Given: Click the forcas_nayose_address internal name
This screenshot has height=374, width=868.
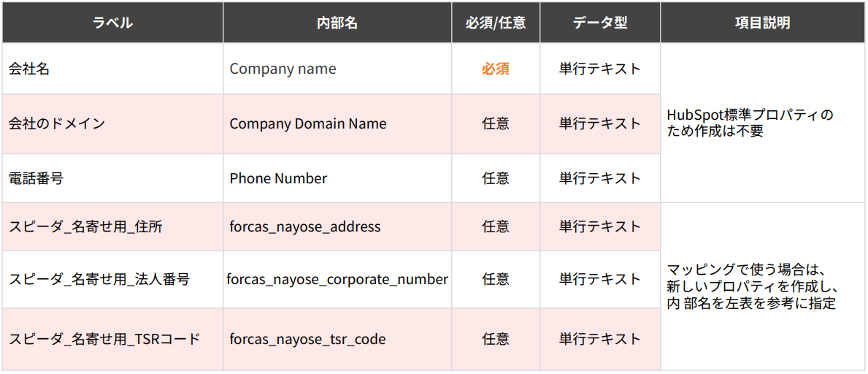Looking at the screenshot, I should click(305, 226).
